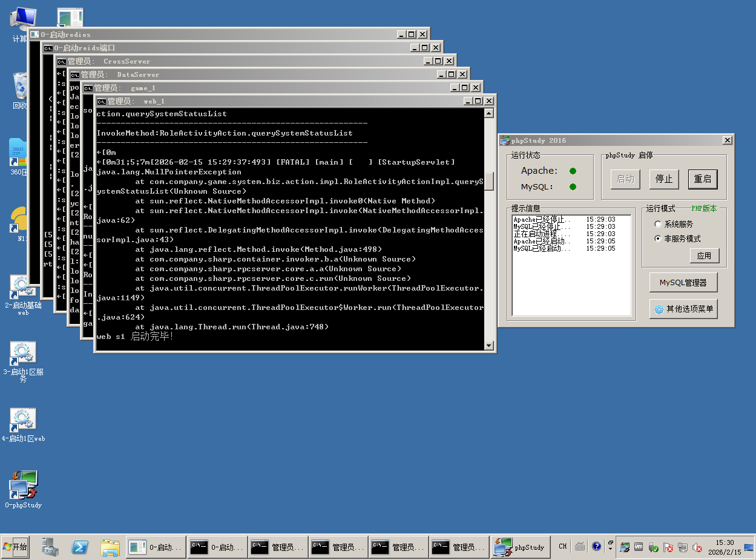Screen dimensions: 756x560
Task: Open the MySQL管理器 button
Action: 683,283
